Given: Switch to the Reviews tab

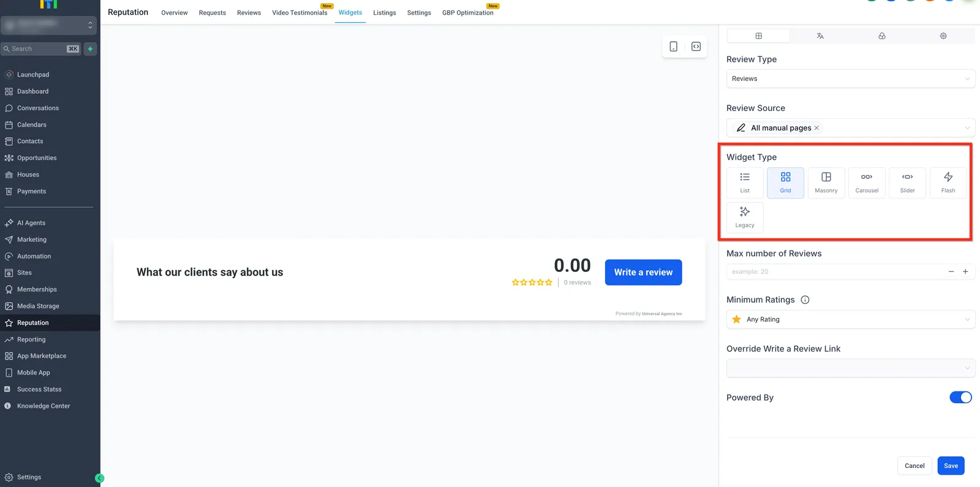Looking at the screenshot, I should pos(249,13).
